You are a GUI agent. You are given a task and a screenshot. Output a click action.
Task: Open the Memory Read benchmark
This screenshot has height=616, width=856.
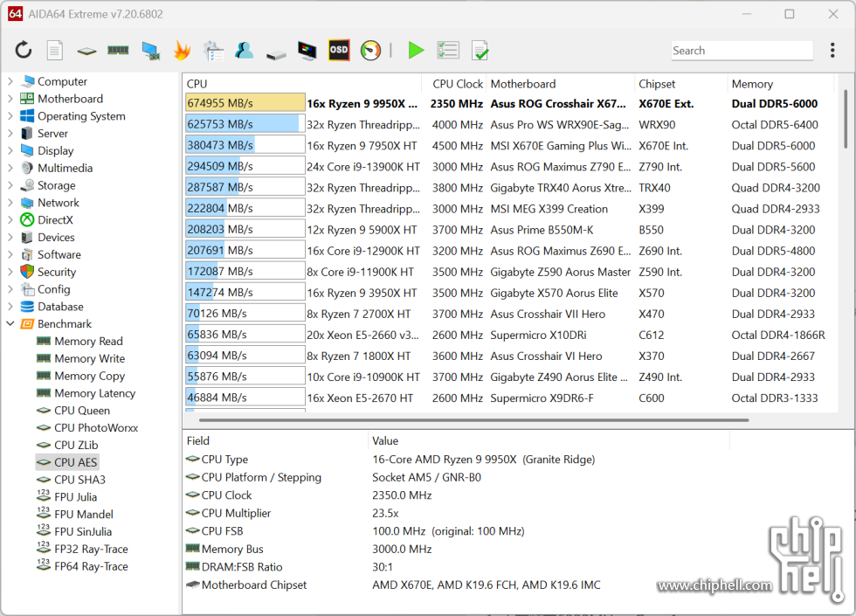[88, 342]
